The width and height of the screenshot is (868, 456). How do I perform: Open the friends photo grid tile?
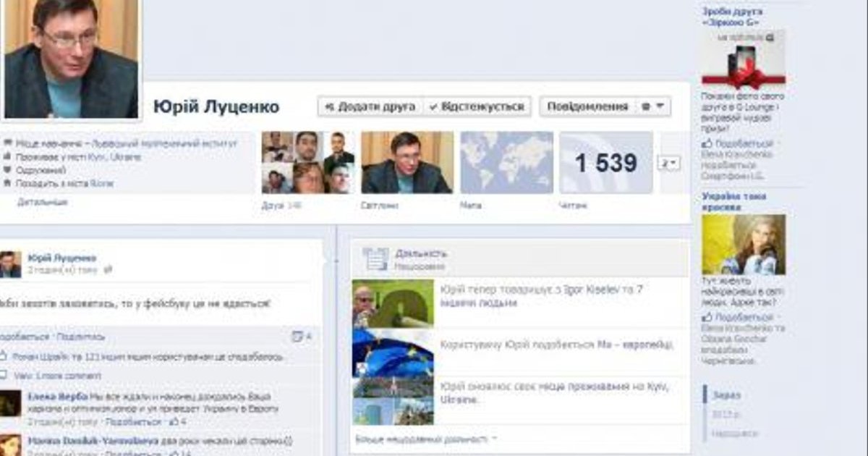307,163
